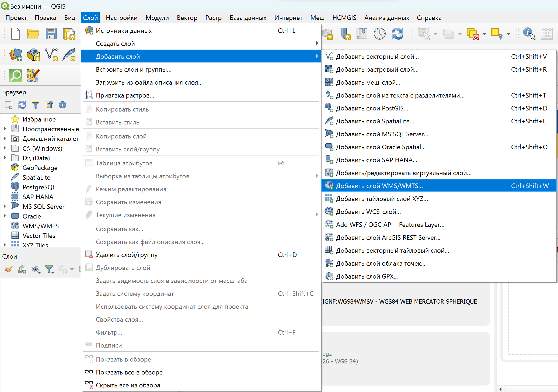The width and height of the screenshot is (558, 392).
Task: Collapse all Browser items icon
Action: point(49,105)
